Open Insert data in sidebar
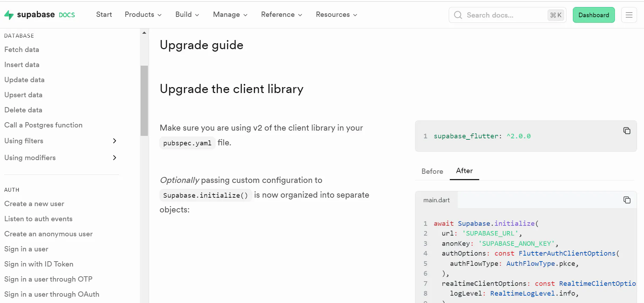 [x=22, y=65]
